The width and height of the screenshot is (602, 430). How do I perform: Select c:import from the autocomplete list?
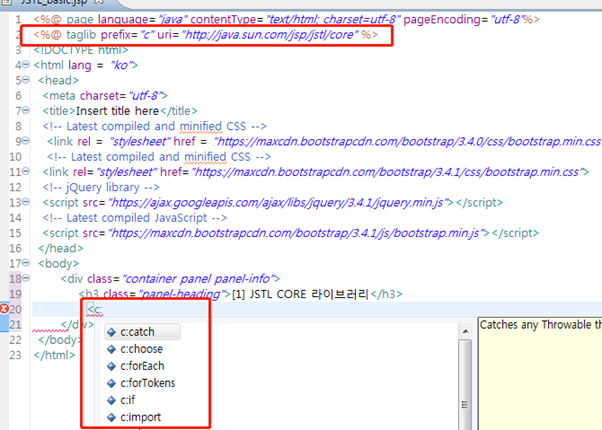(141, 417)
